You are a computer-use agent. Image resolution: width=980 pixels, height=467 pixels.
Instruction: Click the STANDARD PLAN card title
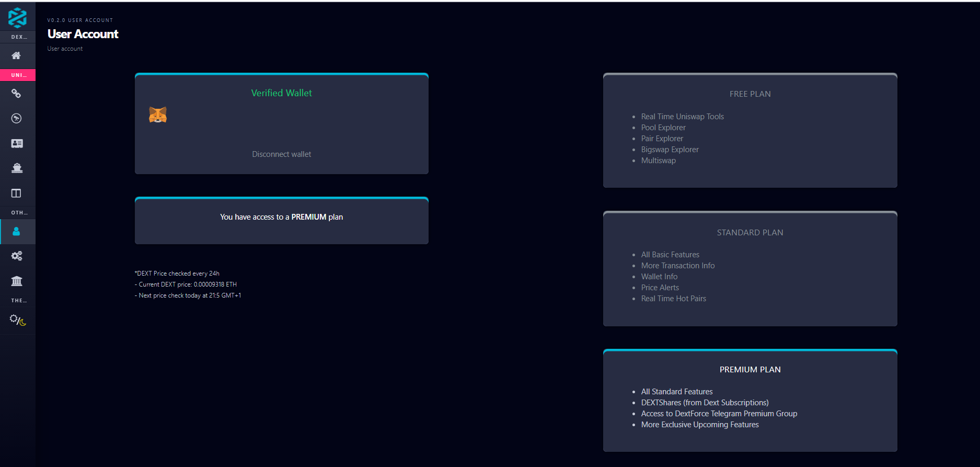(x=750, y=233)
